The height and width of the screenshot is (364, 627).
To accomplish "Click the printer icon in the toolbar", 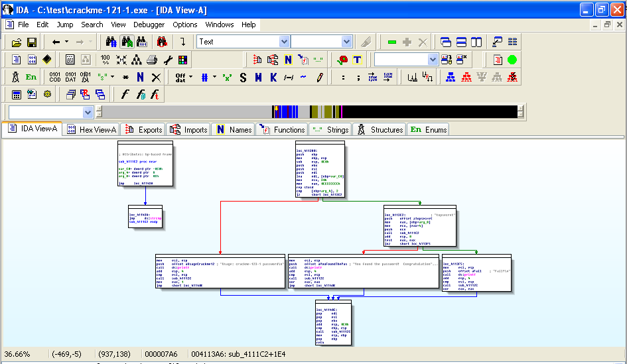I will click(x=152, y=60).
